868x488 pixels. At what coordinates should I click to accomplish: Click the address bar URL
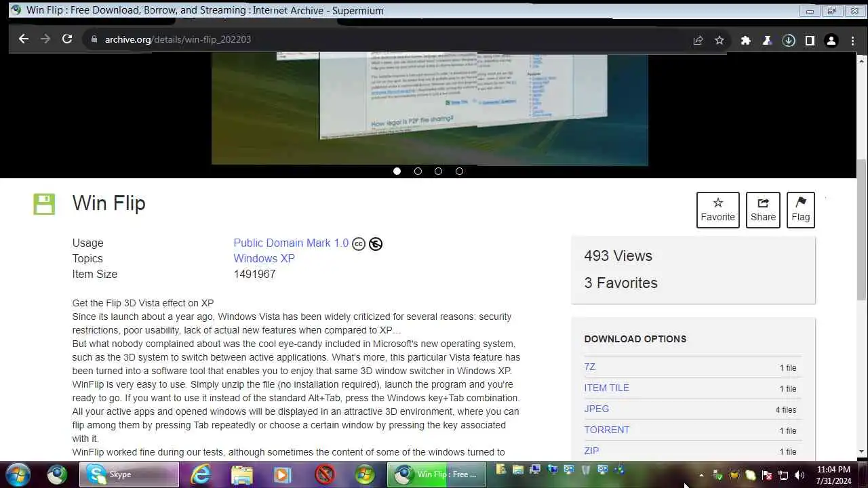tap(178, 39)
